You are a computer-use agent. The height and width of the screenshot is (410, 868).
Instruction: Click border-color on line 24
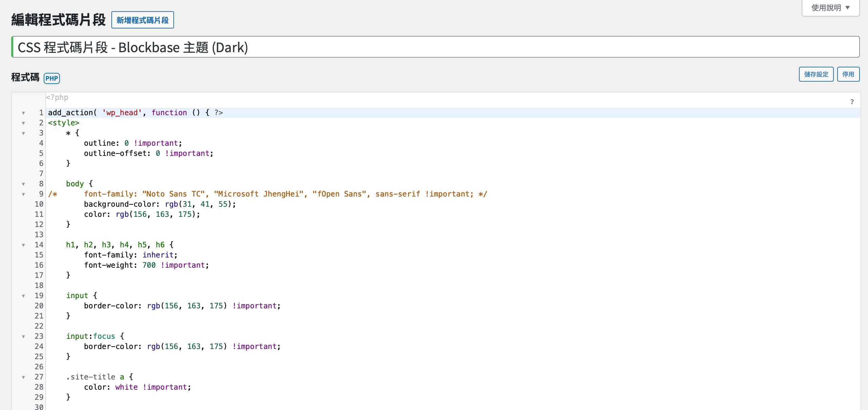point(111,347)
